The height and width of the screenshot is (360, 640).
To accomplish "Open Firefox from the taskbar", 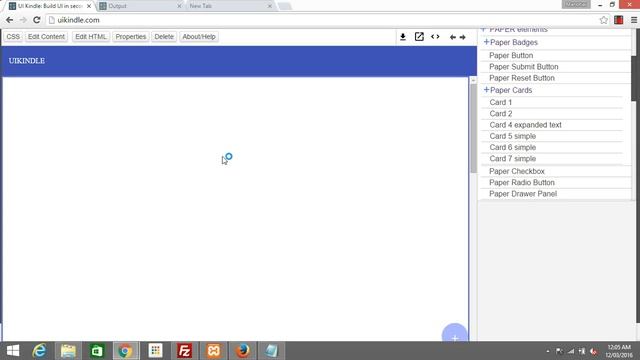I will [x=242, y=351].
